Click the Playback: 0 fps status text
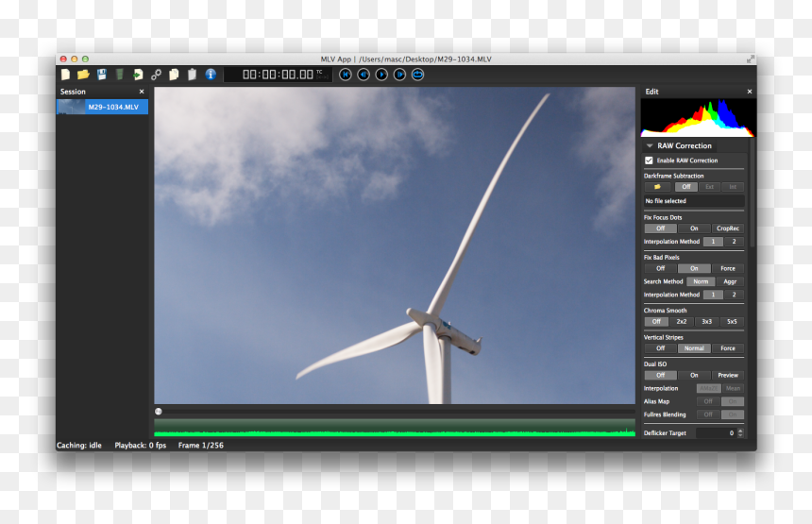812x524 pixels. click(141, 446)
